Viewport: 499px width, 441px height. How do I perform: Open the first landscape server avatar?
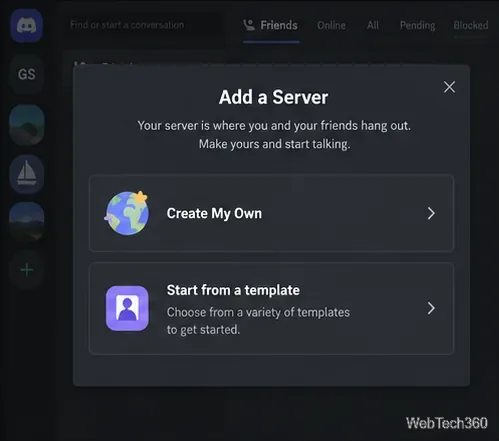pyautogui.click(x=27, y=125)
